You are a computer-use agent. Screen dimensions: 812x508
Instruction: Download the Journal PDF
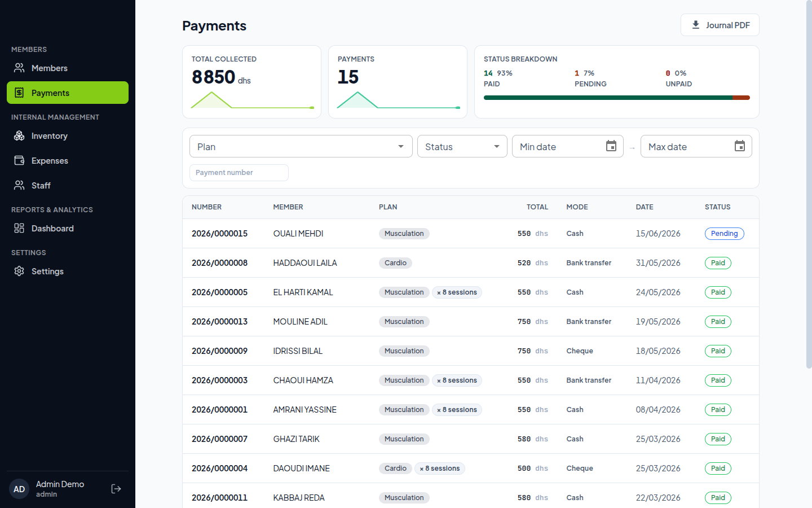point(720,25)
